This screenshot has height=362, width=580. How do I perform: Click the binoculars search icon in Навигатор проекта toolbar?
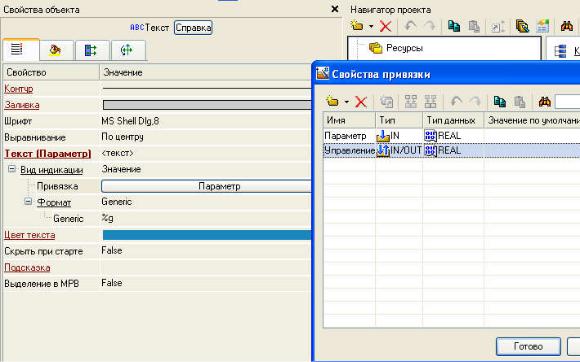[567, 26]
